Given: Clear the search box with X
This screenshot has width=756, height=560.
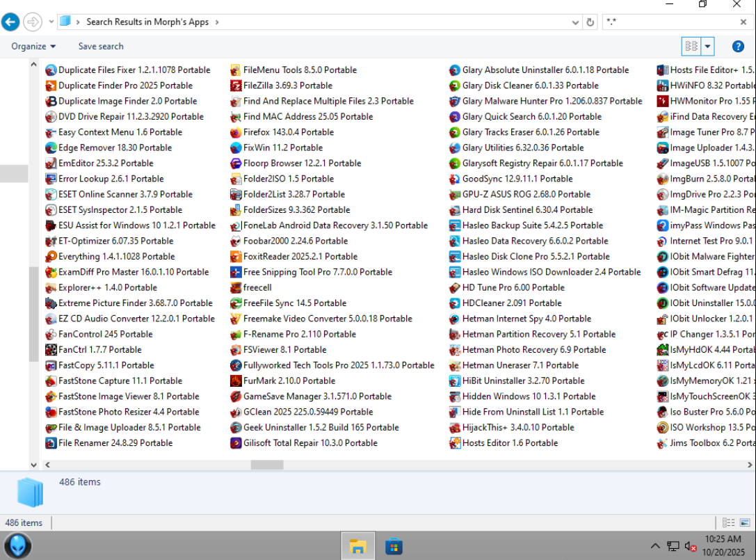Looking at the screenshot, I should coord(743,22).
